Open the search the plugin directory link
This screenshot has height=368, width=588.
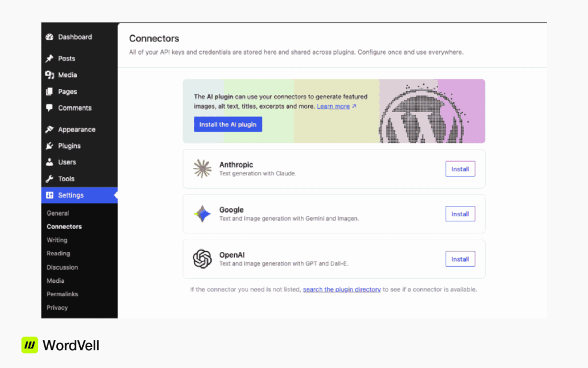[342, 289]
